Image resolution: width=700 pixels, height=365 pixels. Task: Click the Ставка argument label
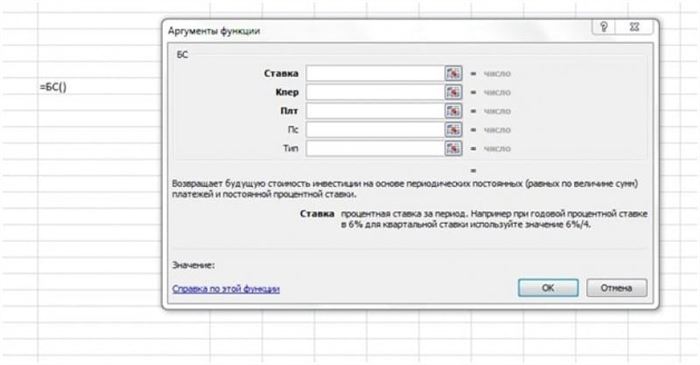[281, 74]
